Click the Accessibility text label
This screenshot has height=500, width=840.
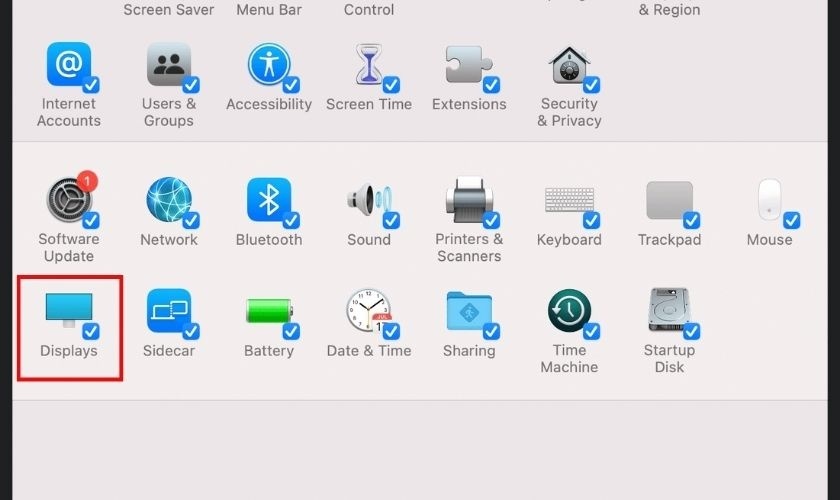pyautogui.click(x=269, y=104)
